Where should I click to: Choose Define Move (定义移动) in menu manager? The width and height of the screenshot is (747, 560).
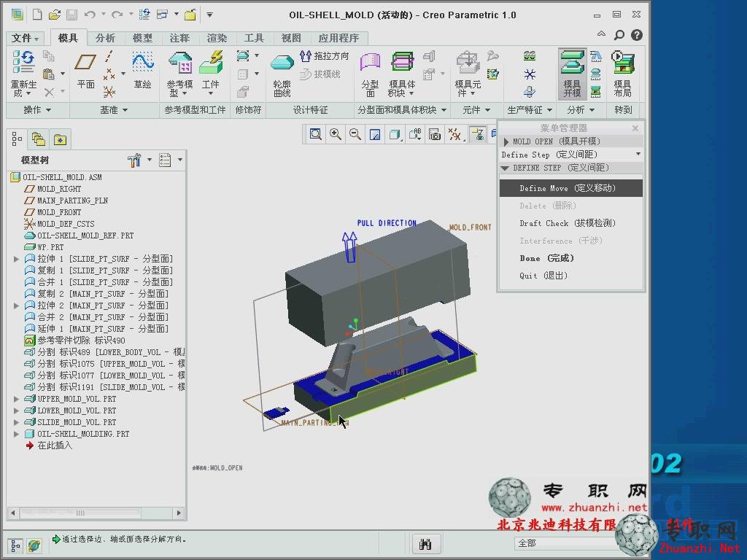570,188
